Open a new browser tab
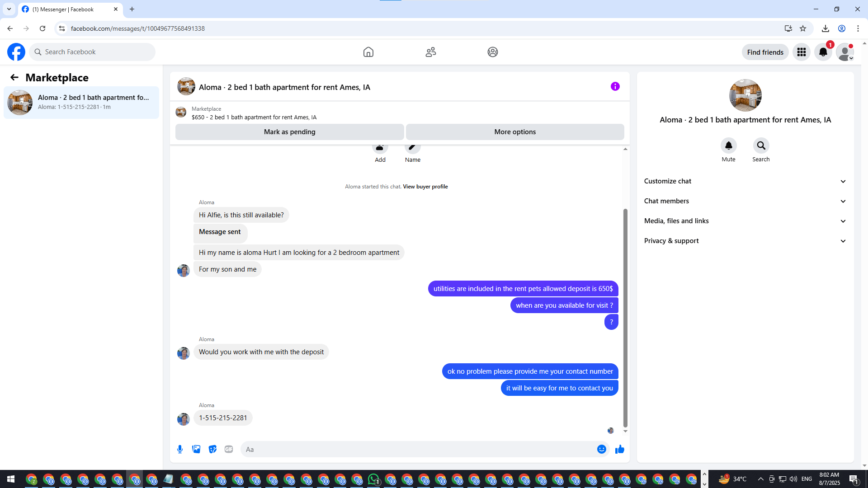 pyautogui.click(x=132, y=9)
